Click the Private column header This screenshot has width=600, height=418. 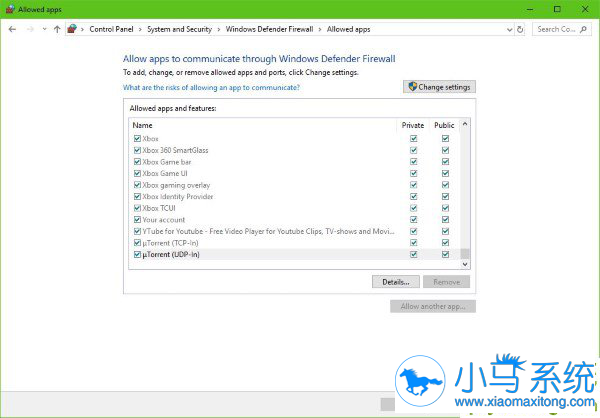click(x=413, y=125)
